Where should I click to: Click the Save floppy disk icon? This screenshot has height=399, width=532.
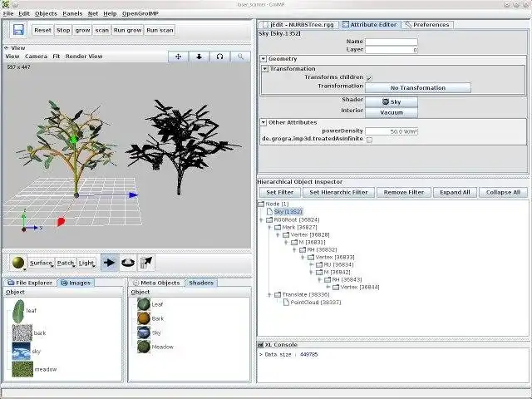18,30
